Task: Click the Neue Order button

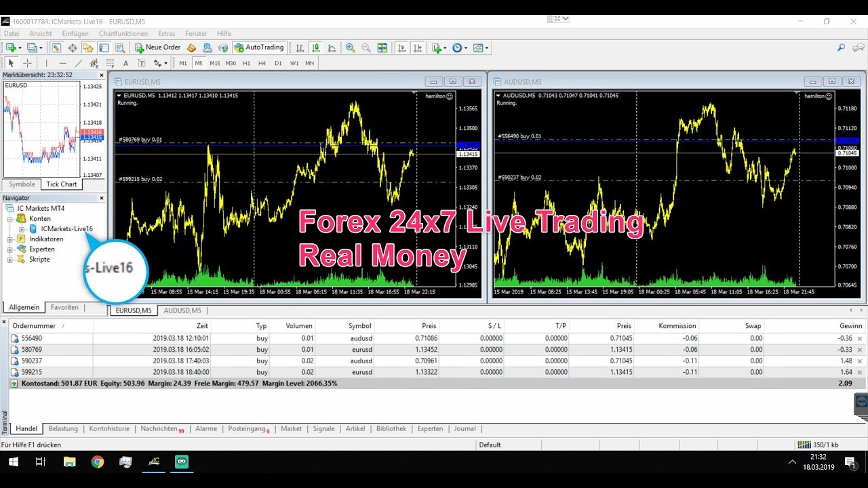Action: (x=158, y=47)
